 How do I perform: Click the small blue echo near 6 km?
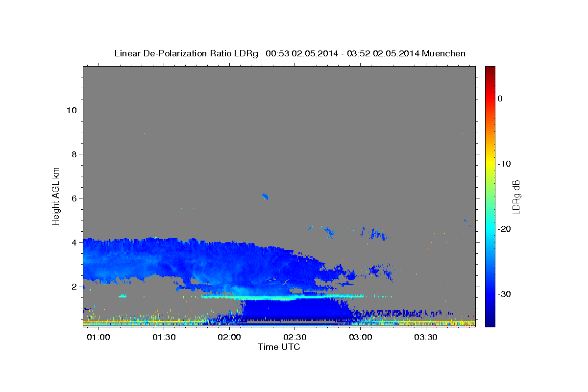click(266, 196)
